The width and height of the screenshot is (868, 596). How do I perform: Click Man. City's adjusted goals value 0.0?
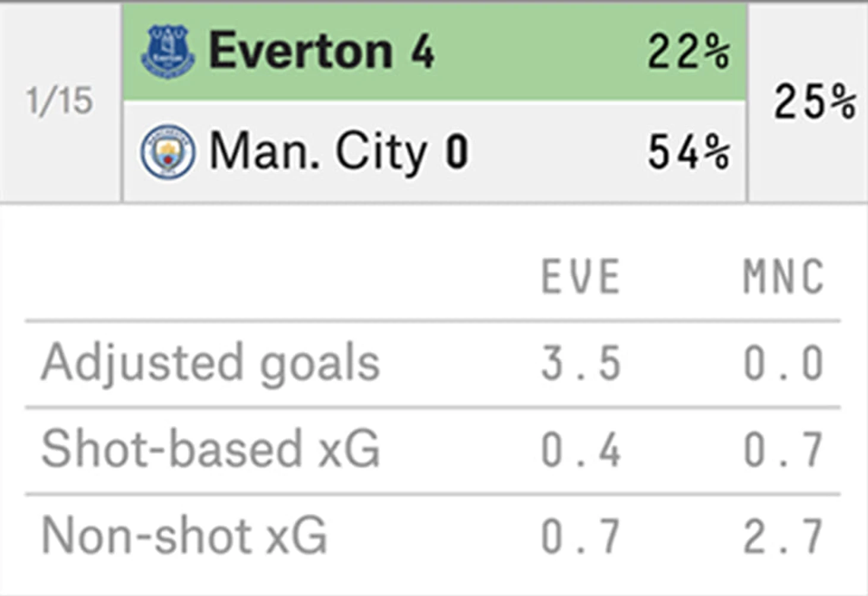pyautogui.click(x=784, y=363)
